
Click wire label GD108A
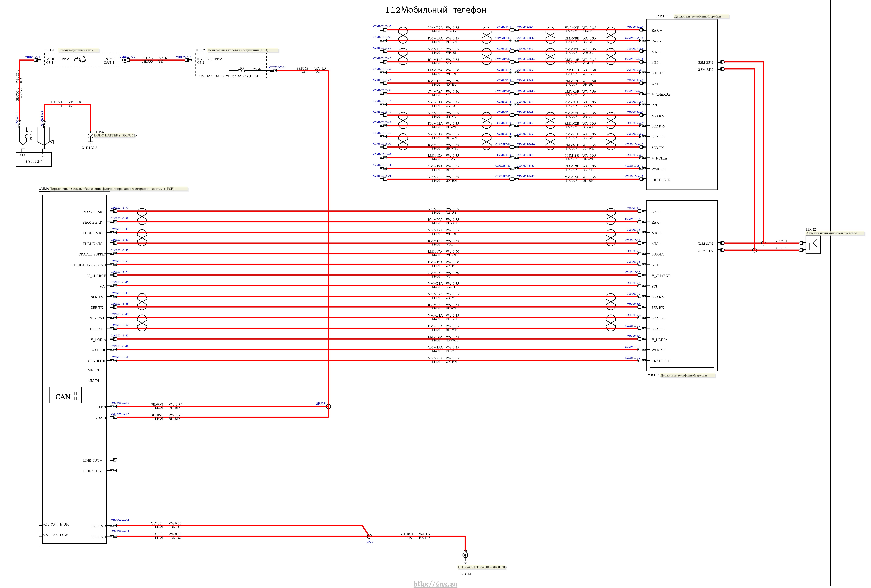(56, 102)
